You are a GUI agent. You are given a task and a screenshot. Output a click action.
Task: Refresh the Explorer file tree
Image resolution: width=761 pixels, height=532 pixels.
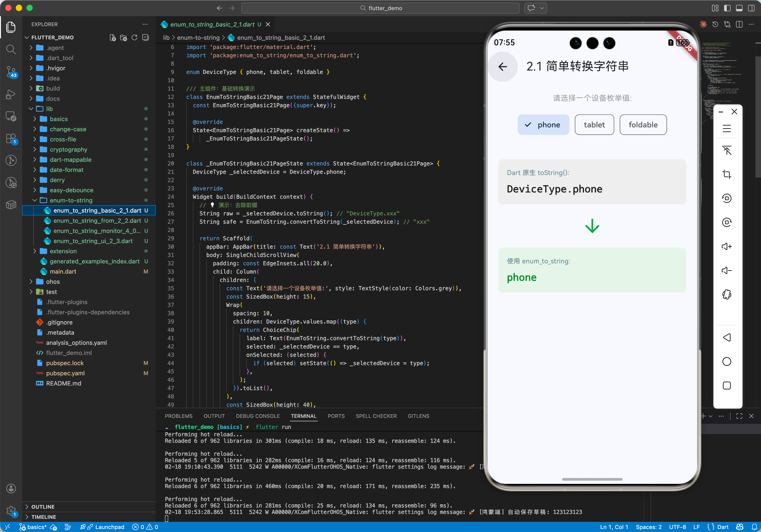[x=134, y=37]
